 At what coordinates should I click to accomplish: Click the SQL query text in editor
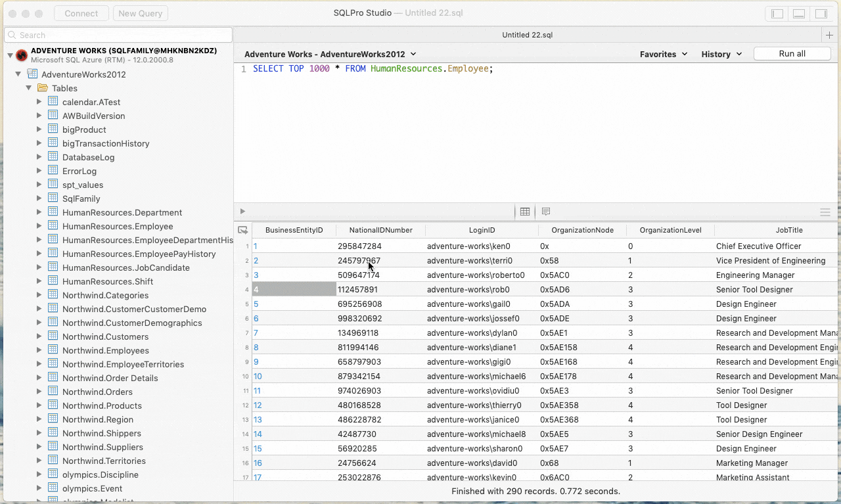[373, 68]
